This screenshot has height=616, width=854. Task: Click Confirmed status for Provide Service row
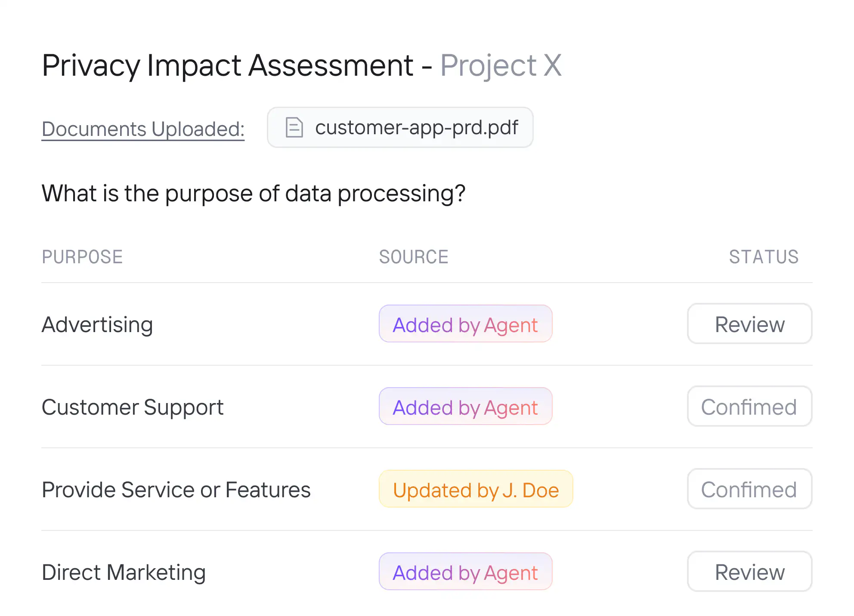[749, 489]
